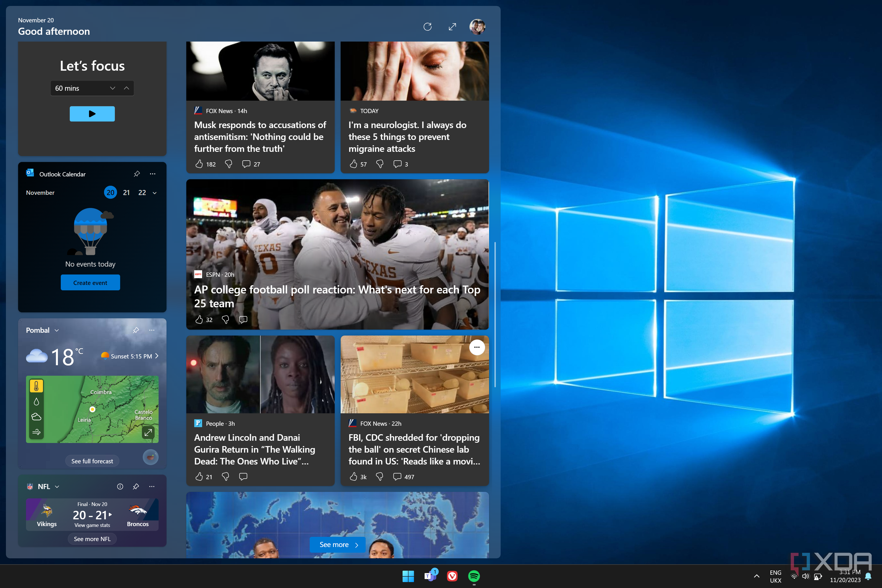
Task: Open Spotify from the taskbar
Action: point(474,576)
